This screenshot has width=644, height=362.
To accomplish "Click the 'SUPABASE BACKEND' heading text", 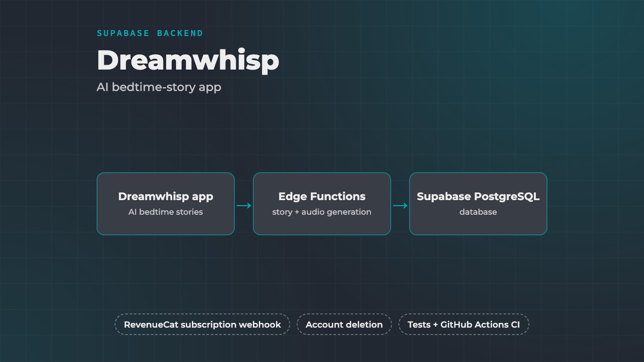I will (150, 33).
